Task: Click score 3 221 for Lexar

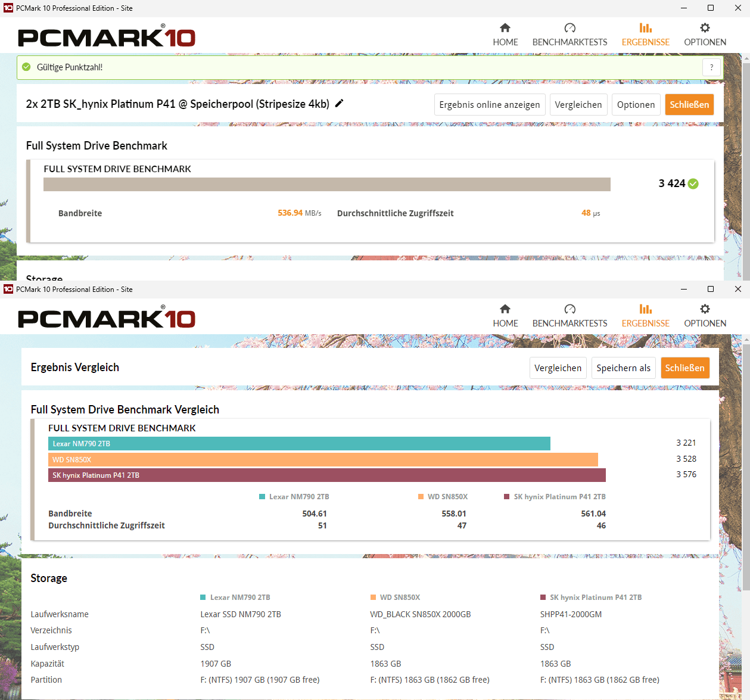Action: (686, 443)
